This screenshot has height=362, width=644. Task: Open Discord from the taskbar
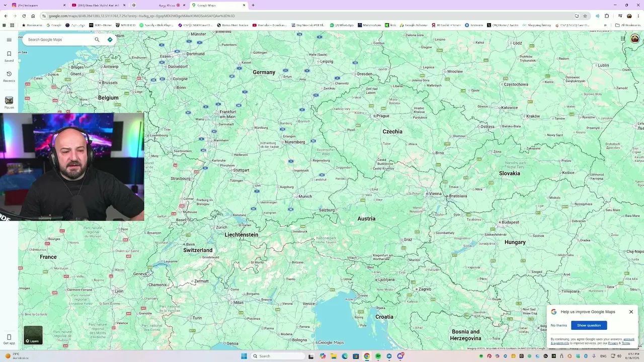(400, 356)
